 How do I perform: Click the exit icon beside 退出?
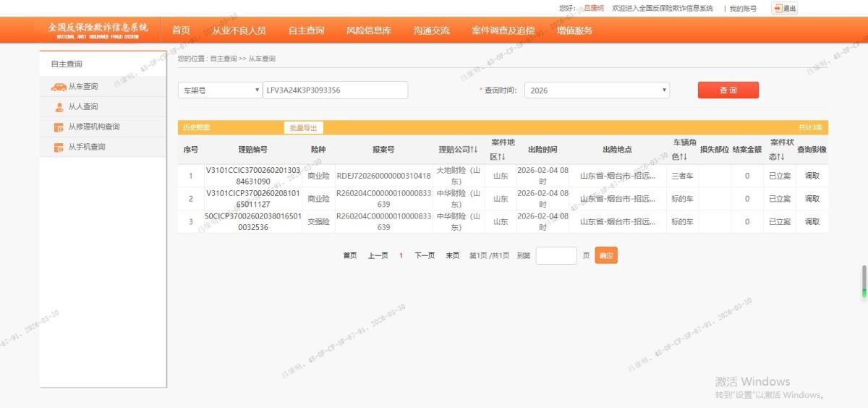coord(778,9)
